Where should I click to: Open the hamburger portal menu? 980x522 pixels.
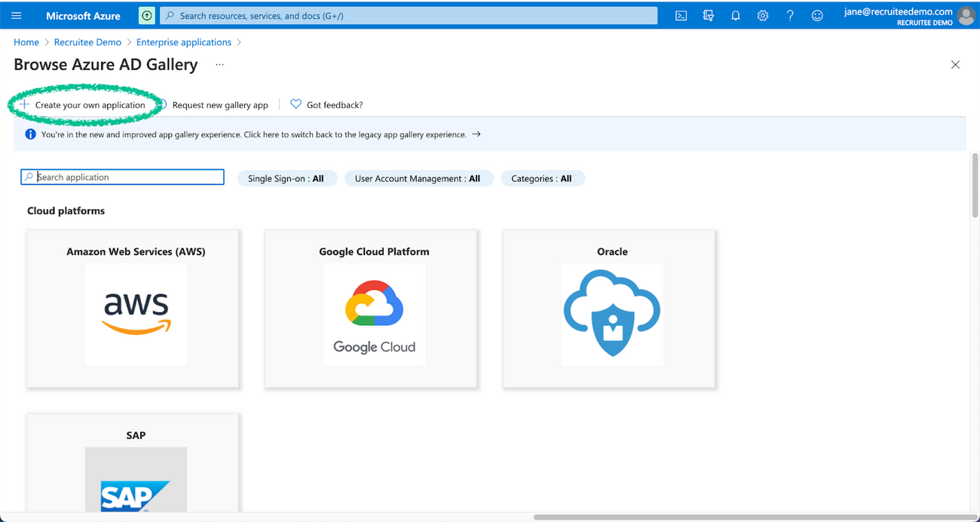(17, 15)
